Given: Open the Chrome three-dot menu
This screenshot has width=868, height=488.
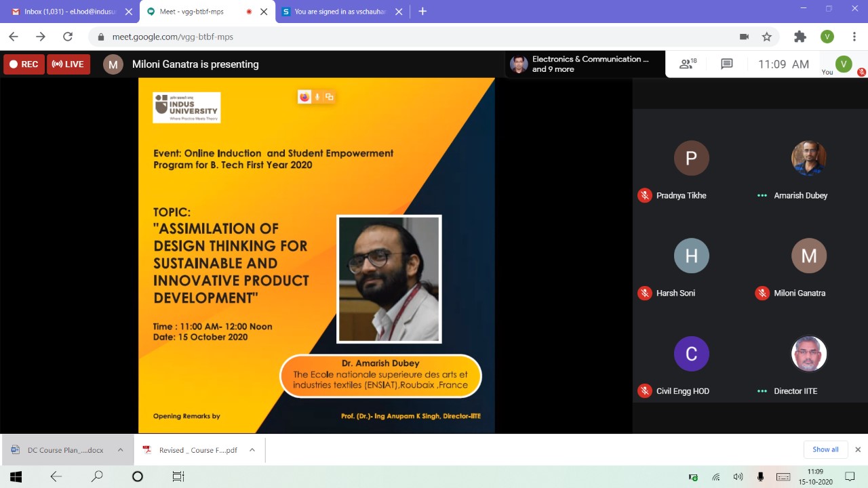Looking at the screenshot, I should [852, 37].
